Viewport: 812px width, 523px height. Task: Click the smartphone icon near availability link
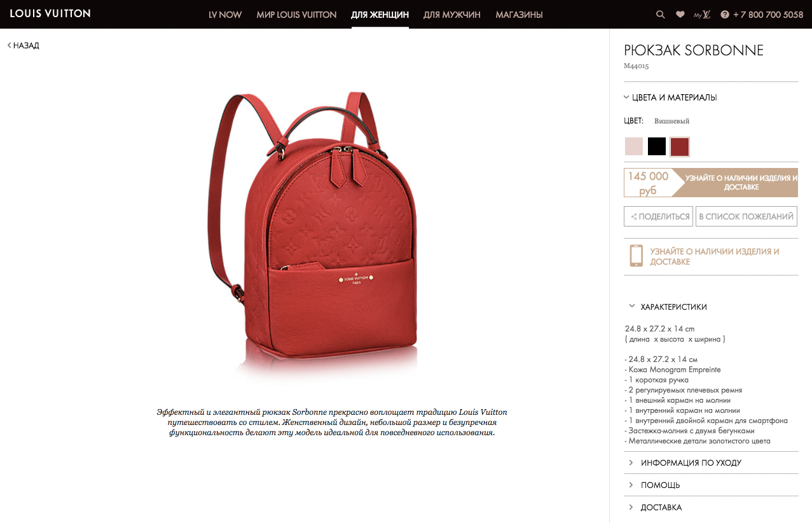tap(636, 255)
